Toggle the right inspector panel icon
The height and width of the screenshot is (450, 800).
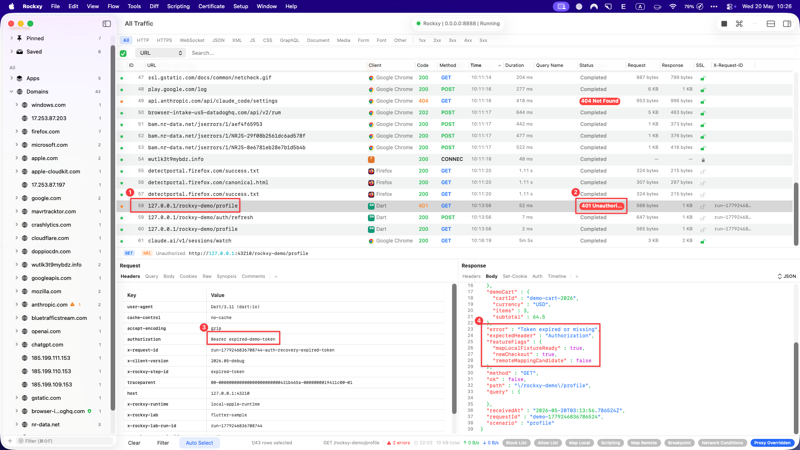coord(787,23)
